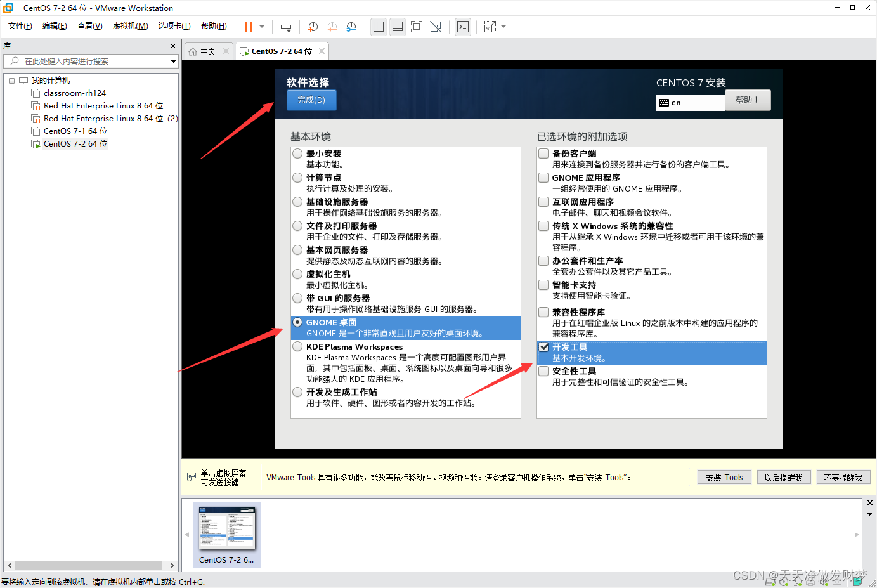Viewport: 877px width, 588px height.
Task: Check the 兼容性程序库 checkbox
Action: click(x=543, y=312)
